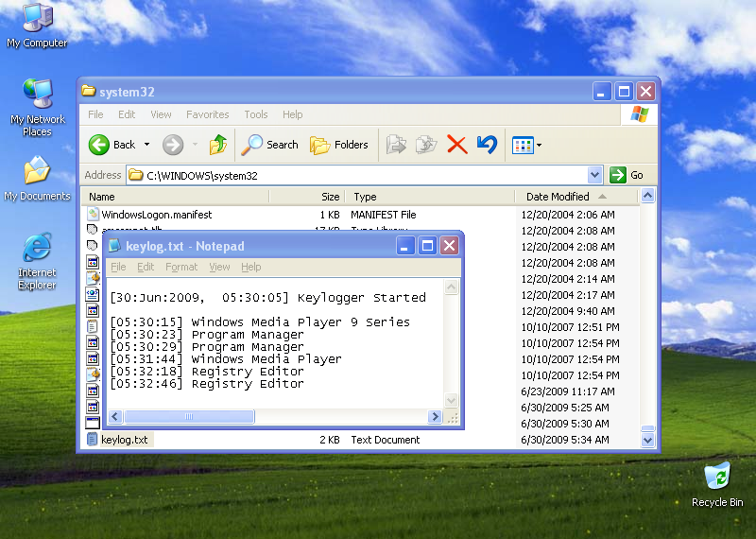Close the keylog.txt Notepad window

point(450,246)
